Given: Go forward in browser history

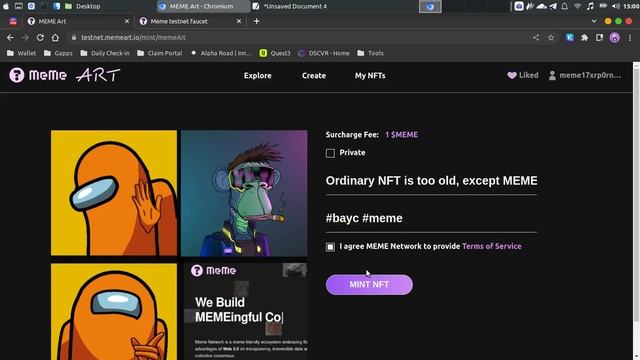Looking at the screenshot, I should click(25, 38).
